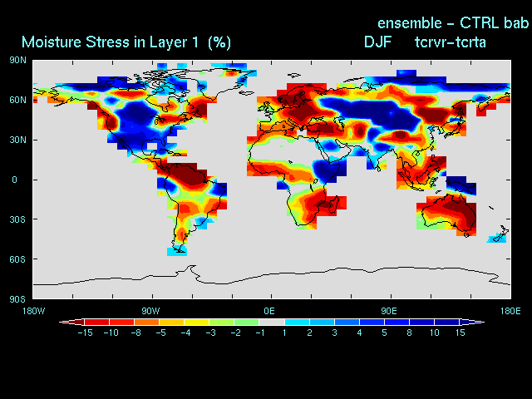Select the gray swatch between -1 and 1

(x=271, y=322)
